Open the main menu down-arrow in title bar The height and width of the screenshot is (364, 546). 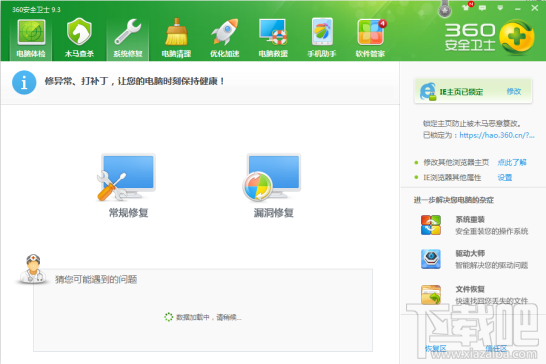500,8
